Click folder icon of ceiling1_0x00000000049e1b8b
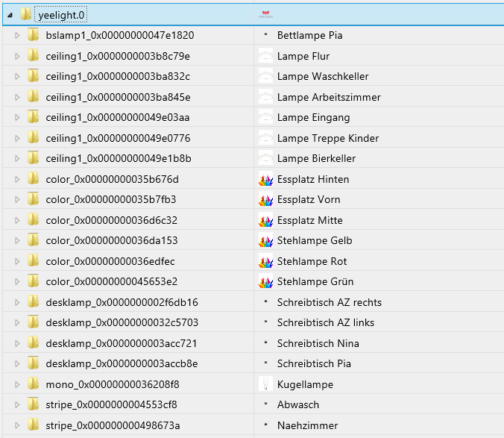The width and height of the screenshot is (504, 438). pyautogui.click(x=33, y=157)
